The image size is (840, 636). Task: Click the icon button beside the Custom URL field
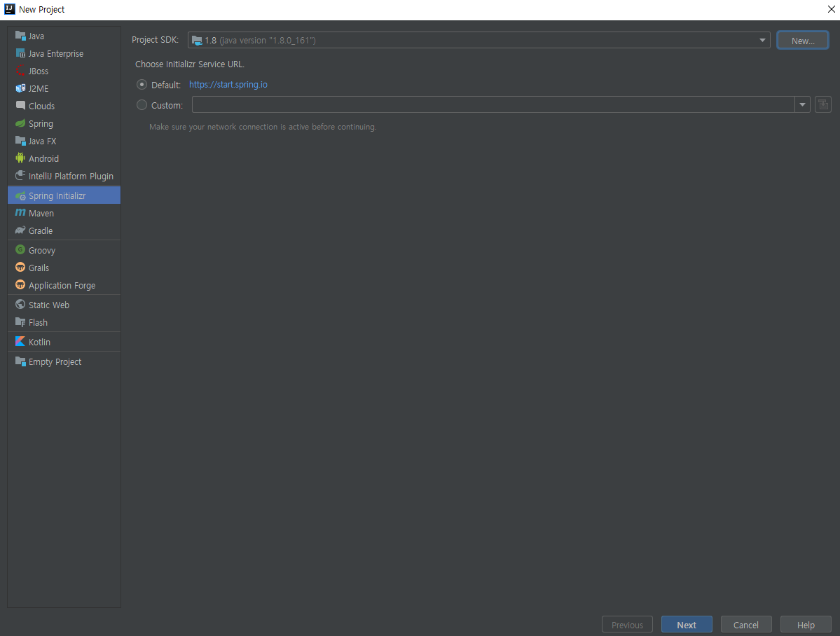(x=823, y=104)
